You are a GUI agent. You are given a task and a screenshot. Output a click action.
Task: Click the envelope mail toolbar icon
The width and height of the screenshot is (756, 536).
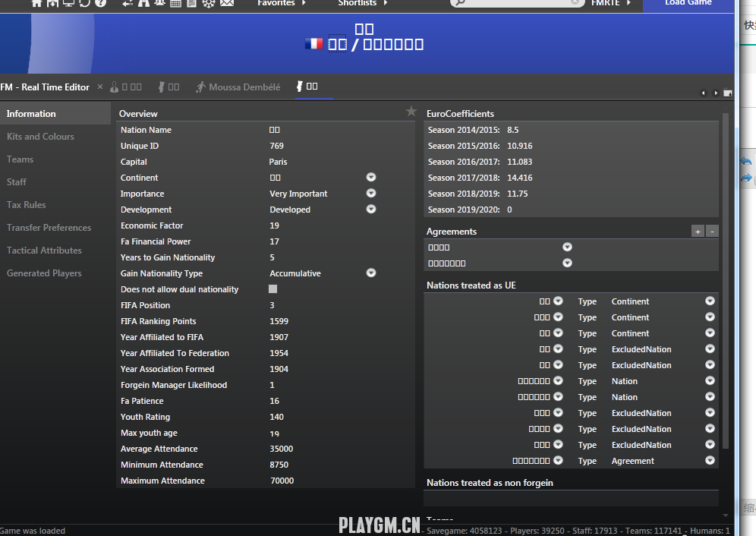pos(227,3)
